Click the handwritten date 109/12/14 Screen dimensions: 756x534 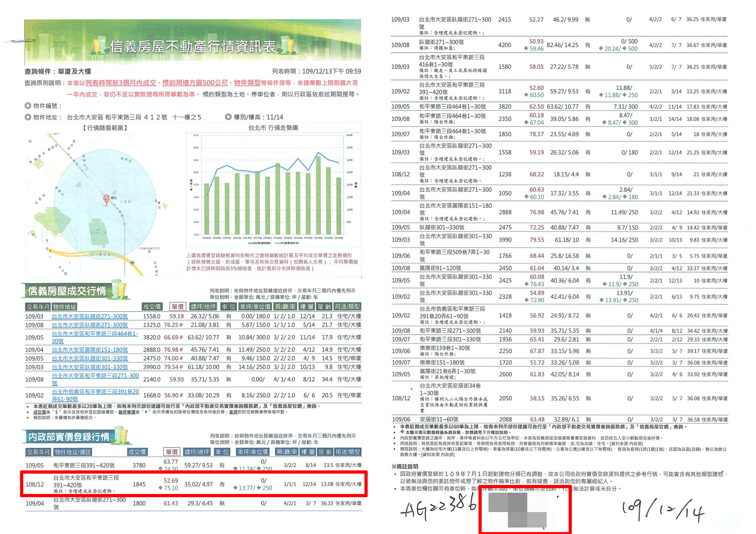(x=663, y=511)
